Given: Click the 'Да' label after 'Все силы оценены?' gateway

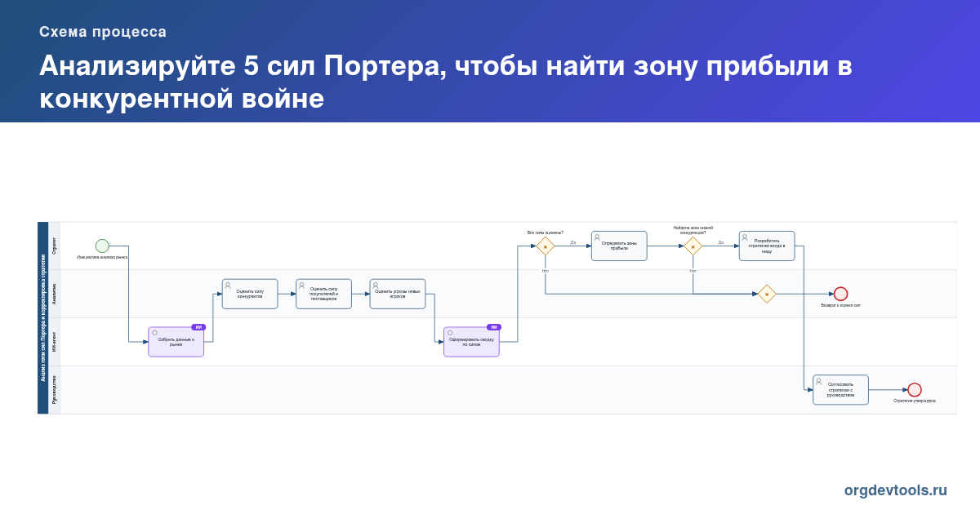Looking at the screenshot, I should pos(573,242).
